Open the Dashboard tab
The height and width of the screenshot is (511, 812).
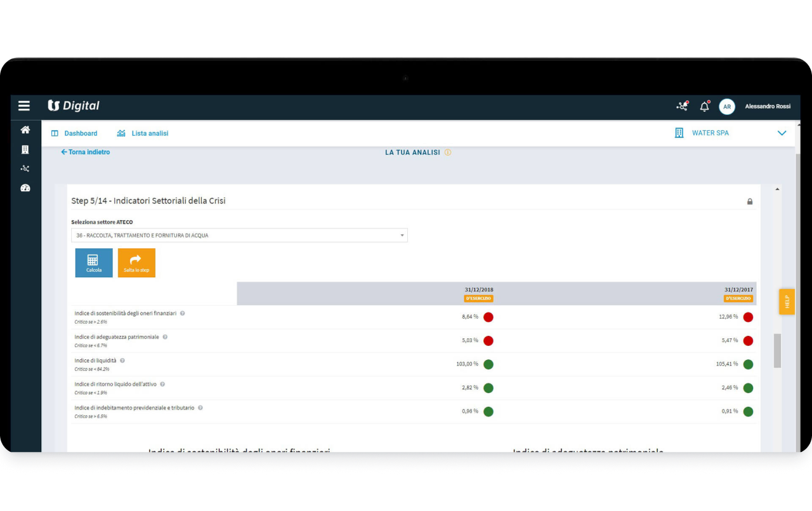tap(74, 133)
